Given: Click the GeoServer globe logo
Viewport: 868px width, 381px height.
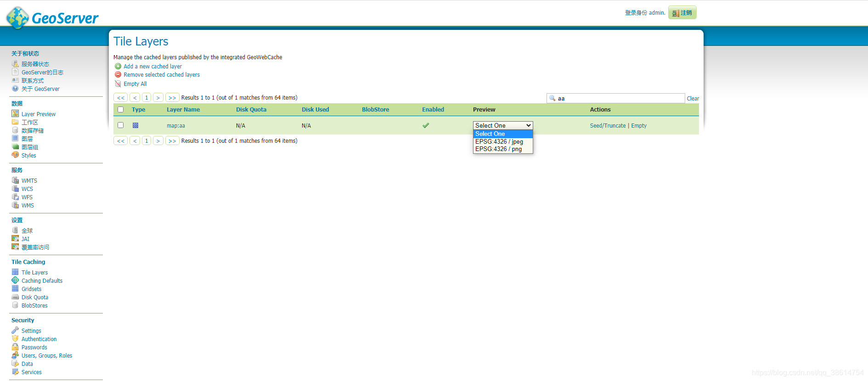Looking at the screenshot, I should [17, 17].
